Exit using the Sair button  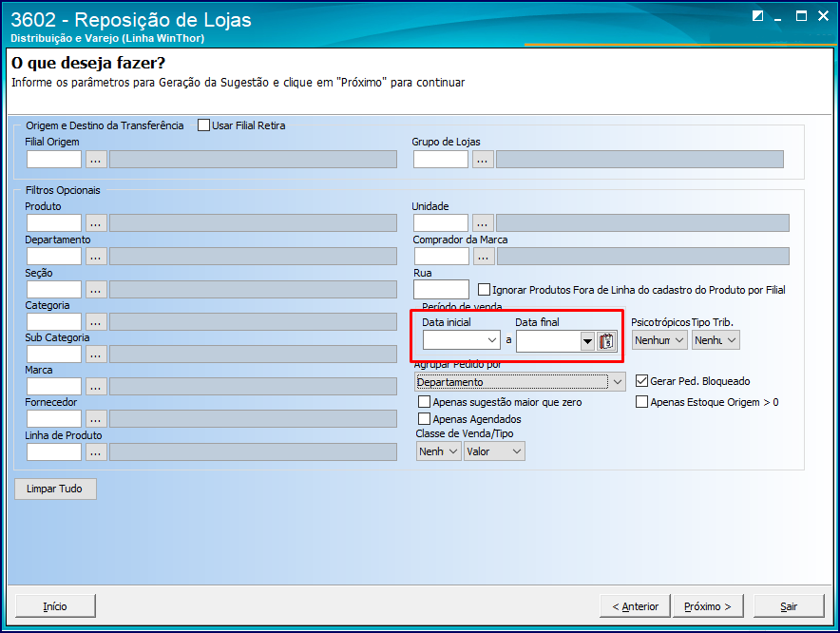[789, 606]
